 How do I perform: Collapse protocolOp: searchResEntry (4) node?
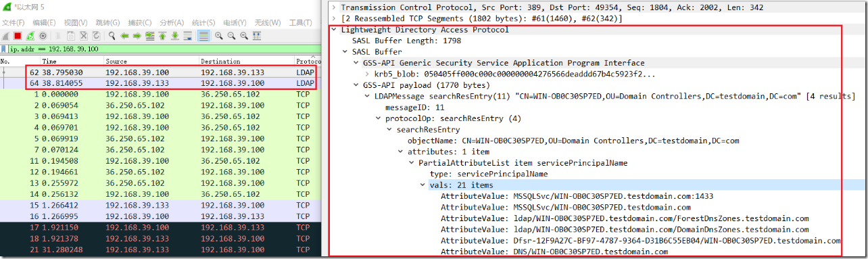pos(378,118)
